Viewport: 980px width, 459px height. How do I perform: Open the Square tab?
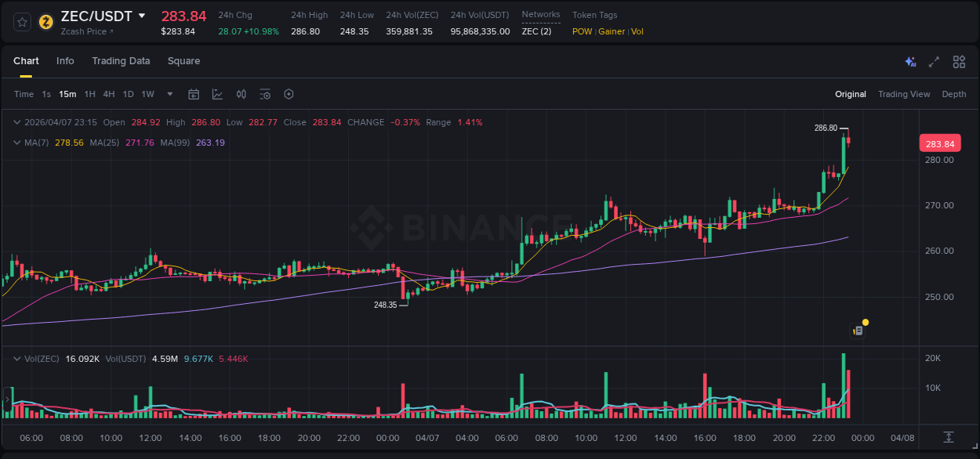pos(183,60)
